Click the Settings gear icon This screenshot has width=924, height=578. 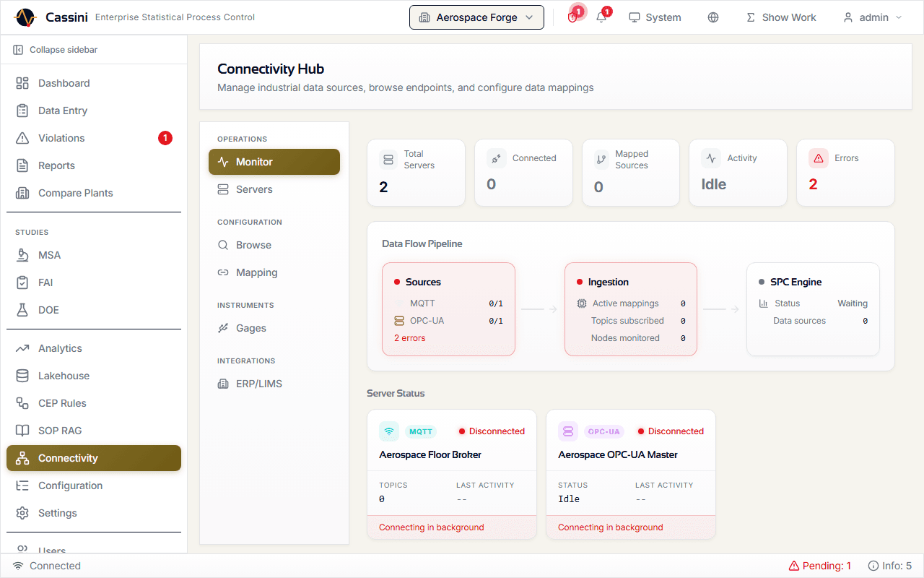click(22, 513)
